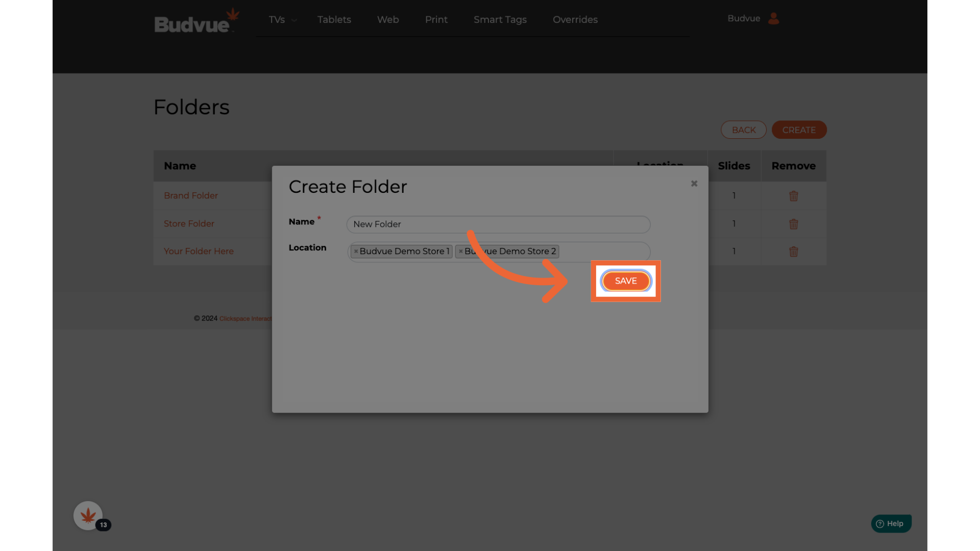The image size is (980, 551).
Task: Delete the Brand Folder via trash icon
Action: [793, 196]
